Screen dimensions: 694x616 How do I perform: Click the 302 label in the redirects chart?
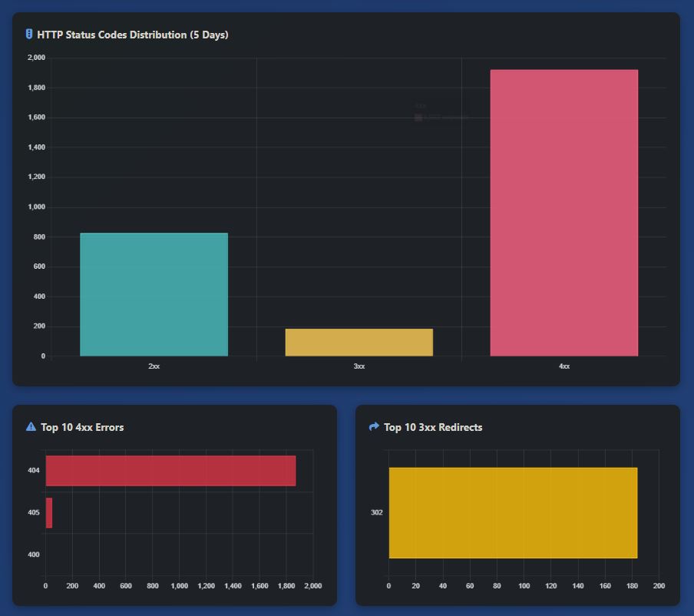coord(376,512)
